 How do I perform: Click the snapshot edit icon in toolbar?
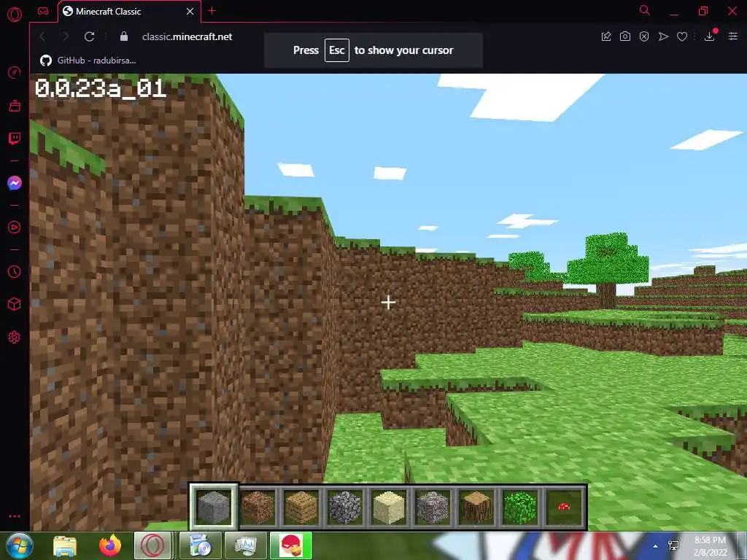606,36
